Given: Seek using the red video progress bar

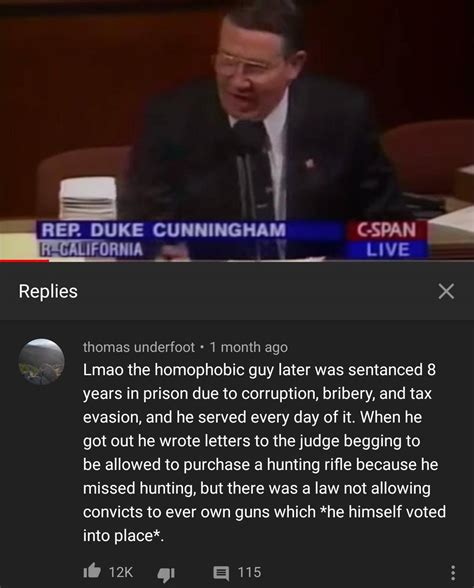Looking at the screenshot, I should [x=24, y=260].
